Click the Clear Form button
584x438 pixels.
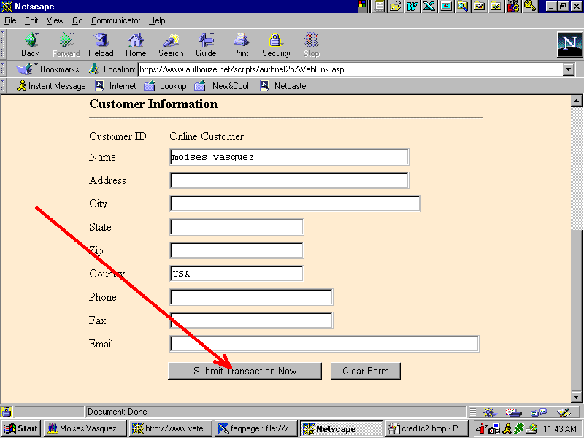(366, 371)
